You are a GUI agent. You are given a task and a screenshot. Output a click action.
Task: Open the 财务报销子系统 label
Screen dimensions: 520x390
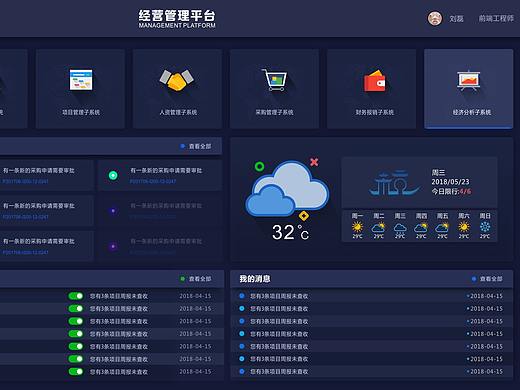375,112
